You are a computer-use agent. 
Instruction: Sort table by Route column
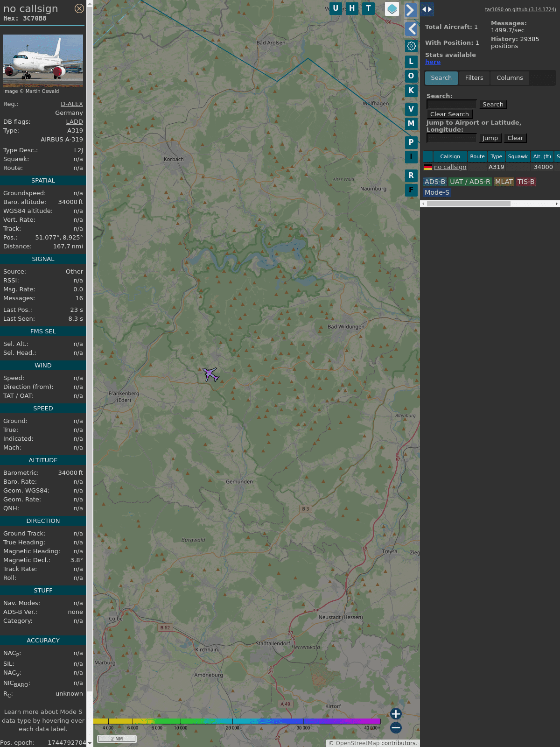(477, 157)
